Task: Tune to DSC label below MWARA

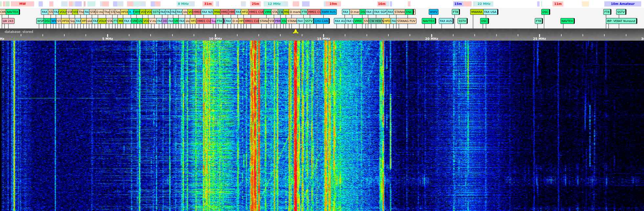Action: coord(484,21)
